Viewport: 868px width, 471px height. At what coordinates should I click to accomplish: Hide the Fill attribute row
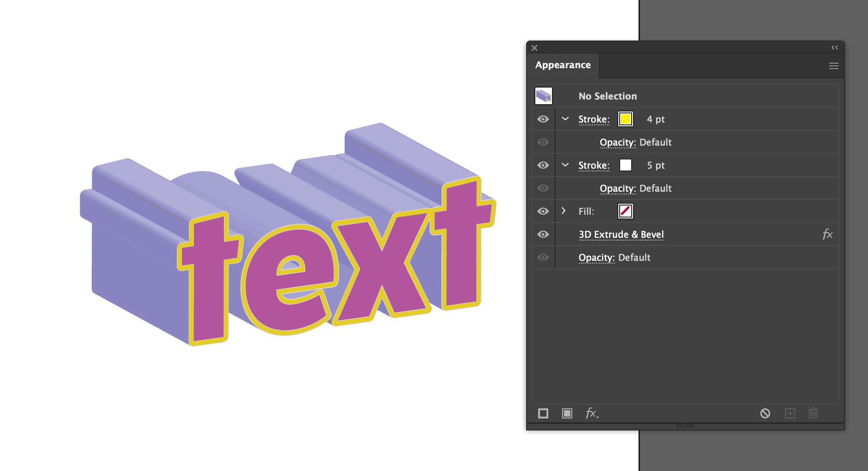click(x=543, y=211)
